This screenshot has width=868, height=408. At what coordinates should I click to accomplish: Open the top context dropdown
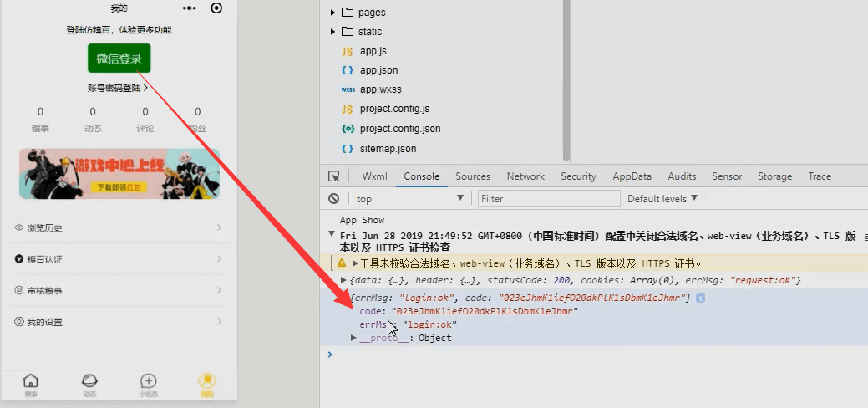409,198
